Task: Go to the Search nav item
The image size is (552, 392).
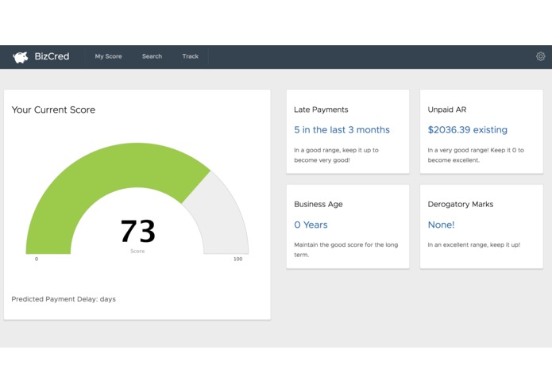Action: 152,56
